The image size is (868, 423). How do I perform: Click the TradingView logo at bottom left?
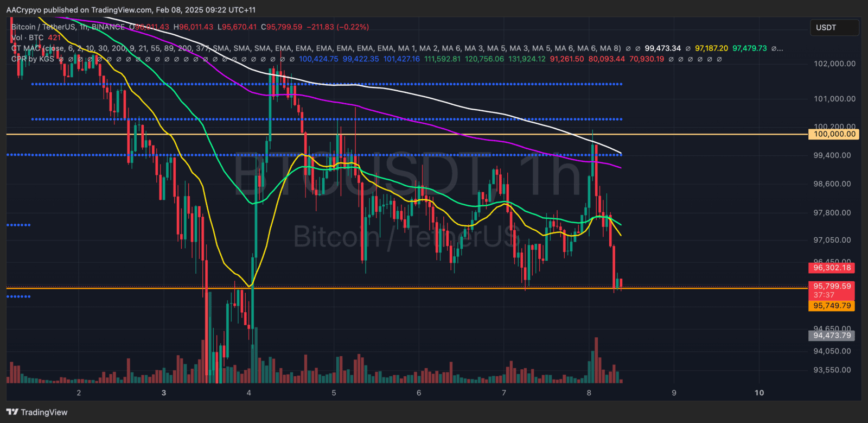tap(37, 412)
